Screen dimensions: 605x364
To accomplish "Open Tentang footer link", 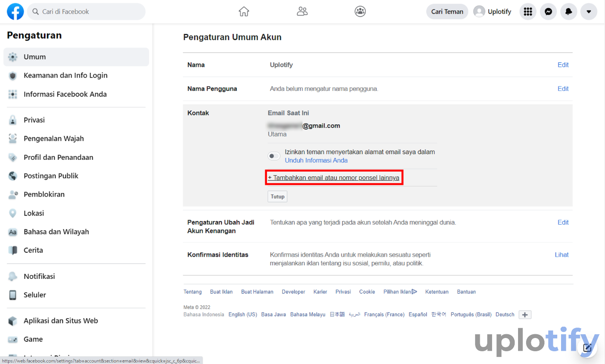I will pyautogui.click(x=192, y=292).
